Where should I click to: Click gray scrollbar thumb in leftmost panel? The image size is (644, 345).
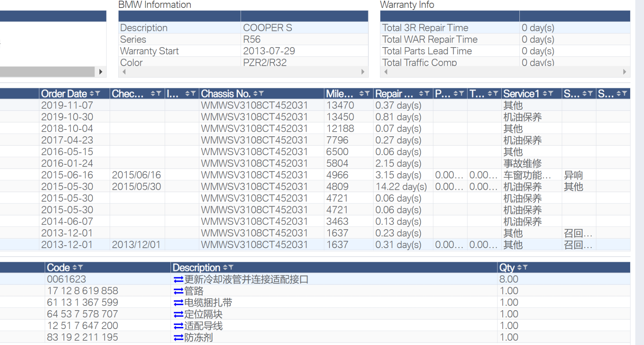[x=47, y=72]
